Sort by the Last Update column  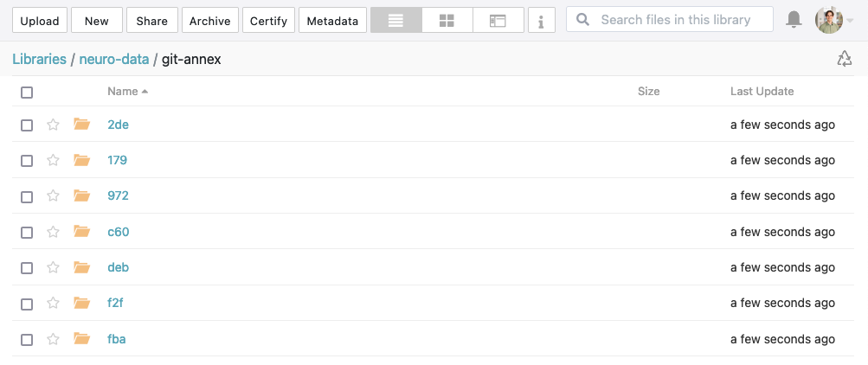762,91
